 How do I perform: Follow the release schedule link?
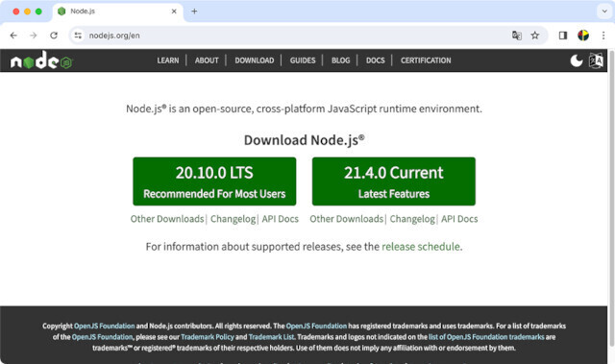(421, 247)
